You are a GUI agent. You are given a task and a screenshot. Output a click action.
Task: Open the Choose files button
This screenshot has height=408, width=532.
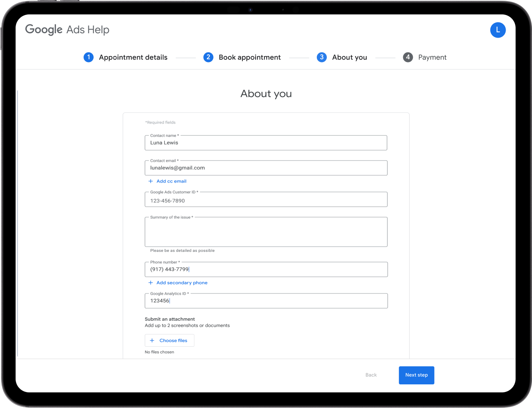click(170, 340)
